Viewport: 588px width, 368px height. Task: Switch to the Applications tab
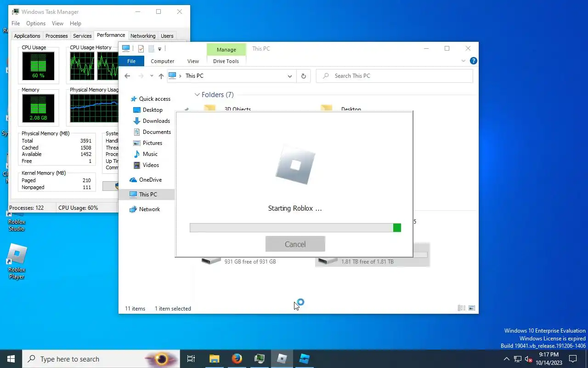[27, 36]
